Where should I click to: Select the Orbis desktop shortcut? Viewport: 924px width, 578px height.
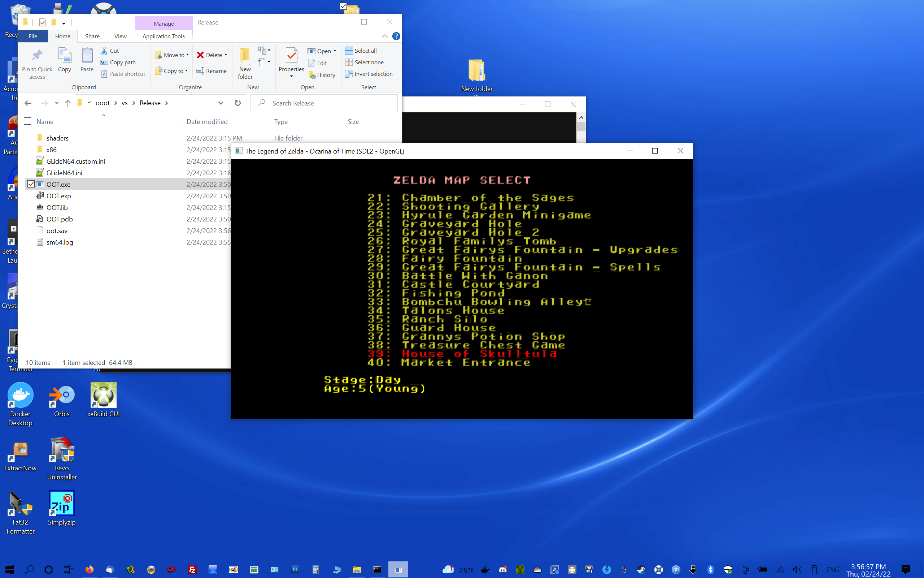point(62,400)
